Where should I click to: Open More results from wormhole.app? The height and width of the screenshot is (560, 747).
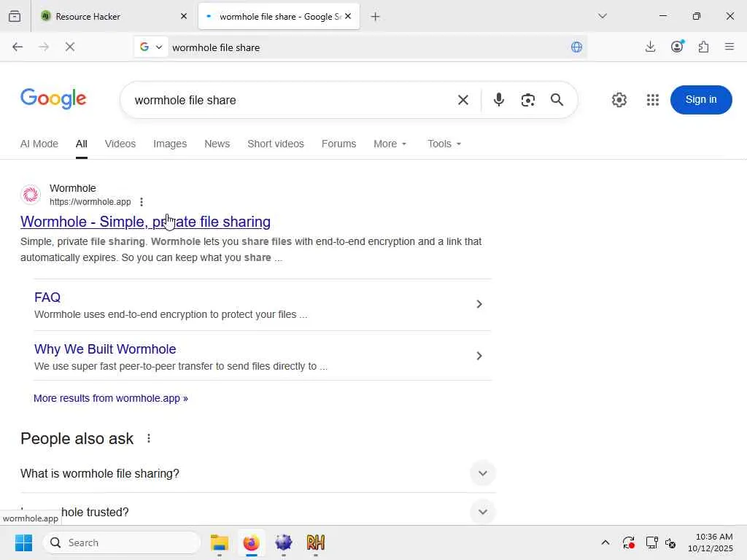pyautogui.click(x=111, y=398)
